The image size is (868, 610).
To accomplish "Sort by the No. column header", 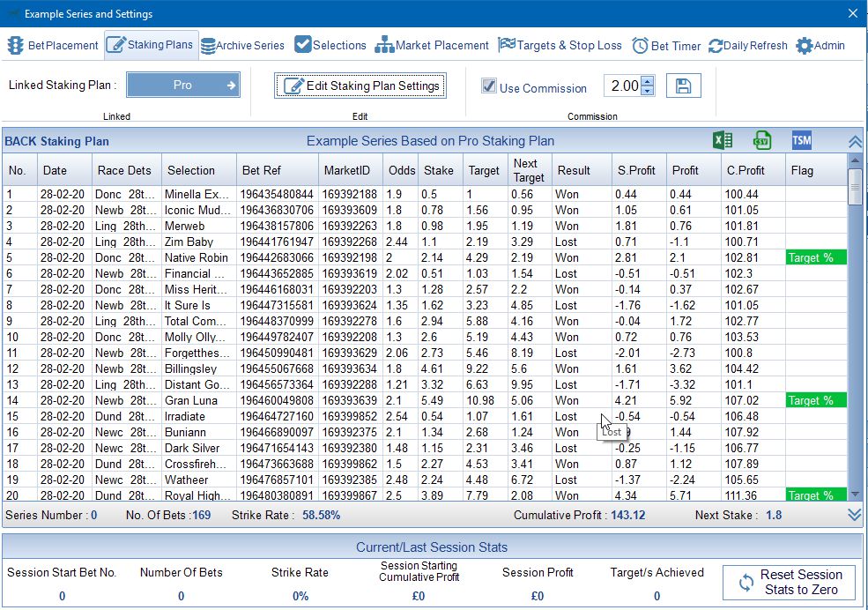I will [x=20, y=170].
